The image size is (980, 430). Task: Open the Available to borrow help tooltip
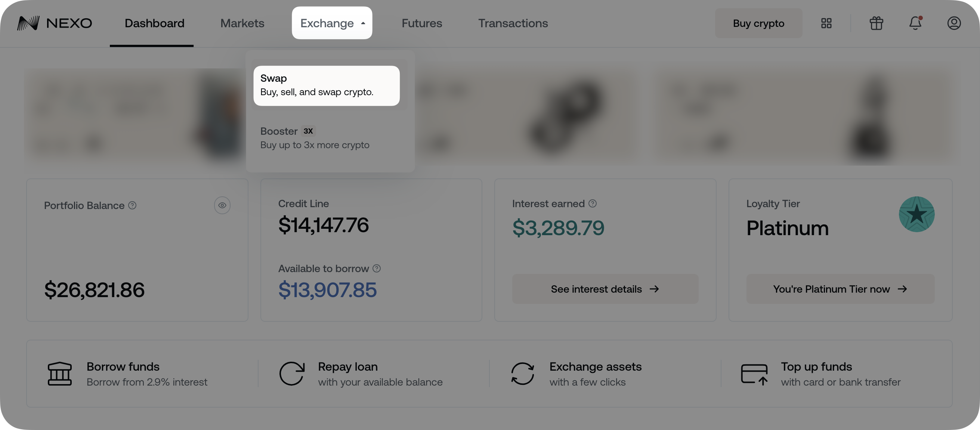[377, 268]
